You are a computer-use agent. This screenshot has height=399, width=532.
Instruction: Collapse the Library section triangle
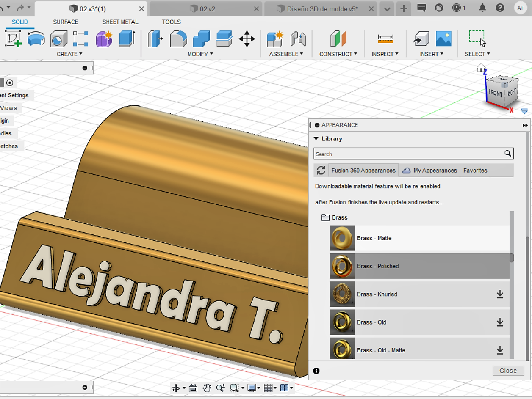pyautogui.click(x=316, y=138)
